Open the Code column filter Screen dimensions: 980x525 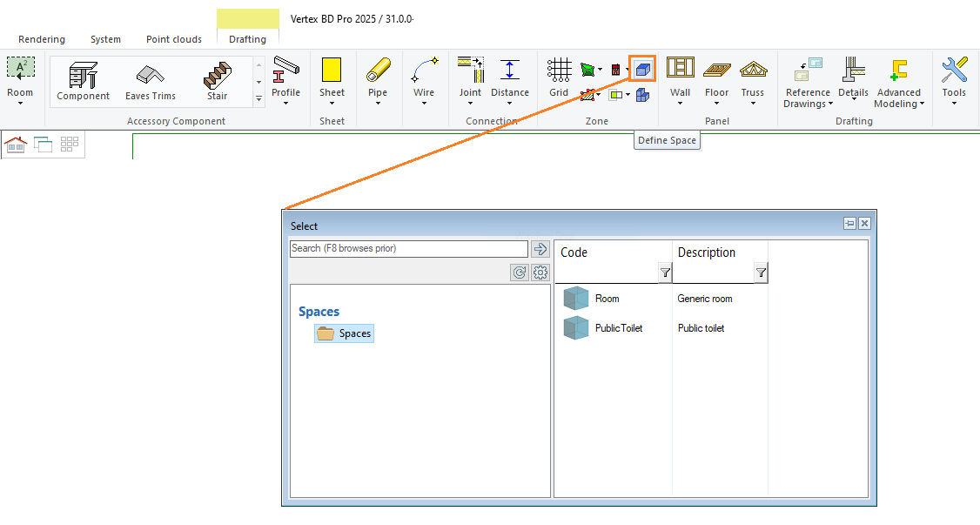point(665,273)
